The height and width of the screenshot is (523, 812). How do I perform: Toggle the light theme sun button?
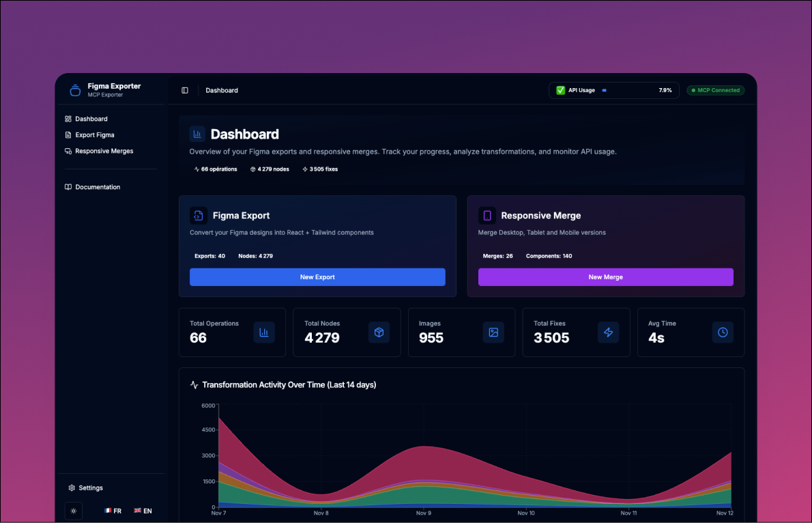pos(74,511)
